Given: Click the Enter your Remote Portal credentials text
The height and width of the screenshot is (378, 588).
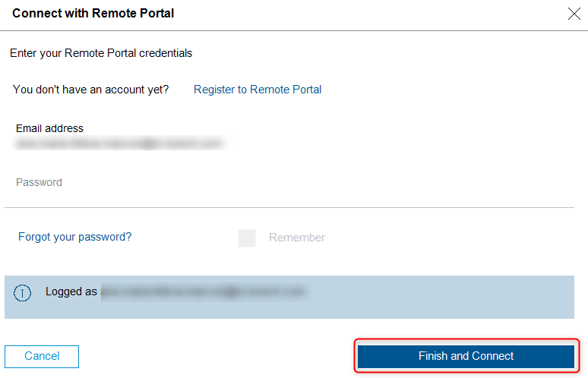Looking at the screenshot, I should [x=101, y=53].
